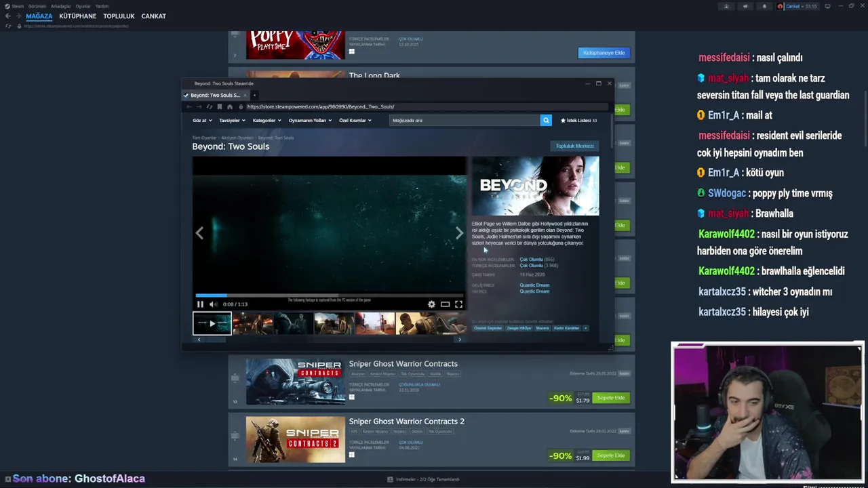Open the Tüm Oyunlar breadcrumb
The image size is (868, 488).
(x=204, y=138)
